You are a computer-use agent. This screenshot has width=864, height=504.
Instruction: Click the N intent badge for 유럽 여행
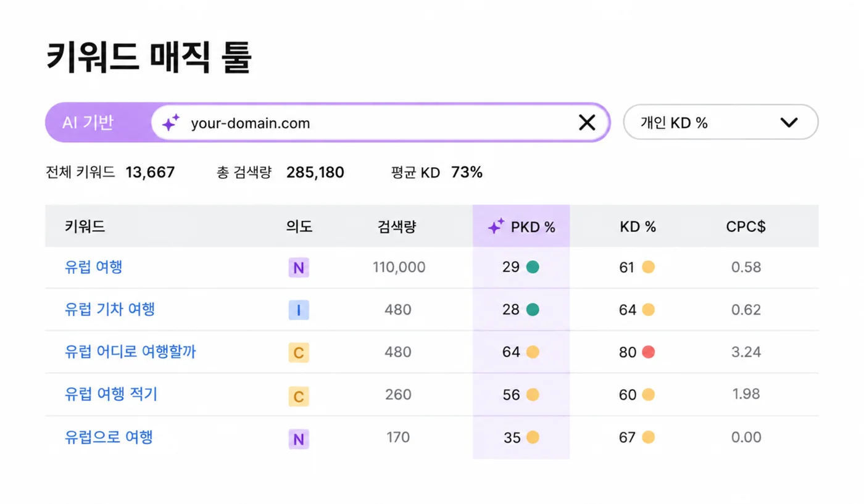[299, 268]
